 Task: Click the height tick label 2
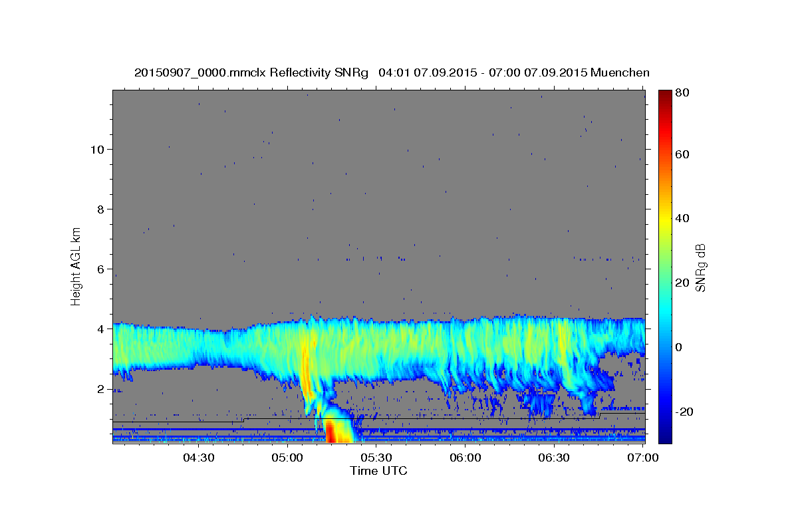(x=100, y=388)
